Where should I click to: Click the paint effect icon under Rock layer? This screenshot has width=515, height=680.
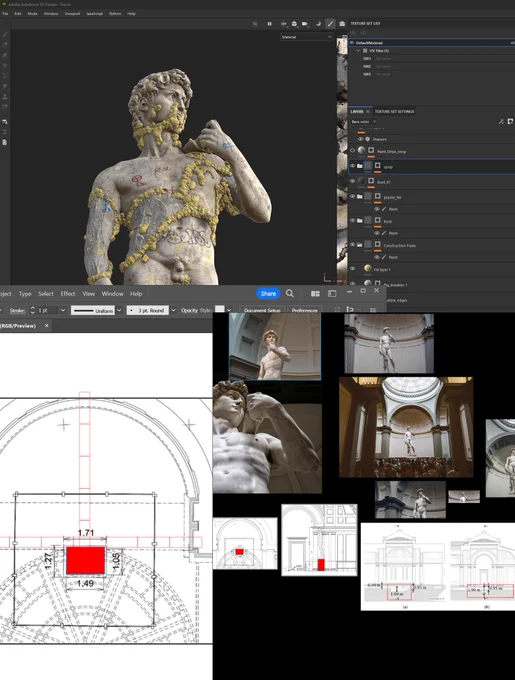384,233
